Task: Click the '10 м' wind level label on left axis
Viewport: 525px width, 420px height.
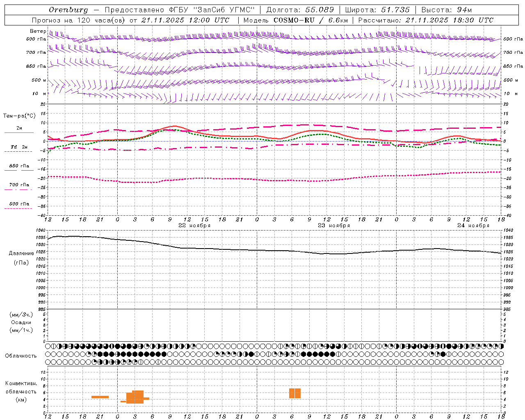Action: click(39, 94)
